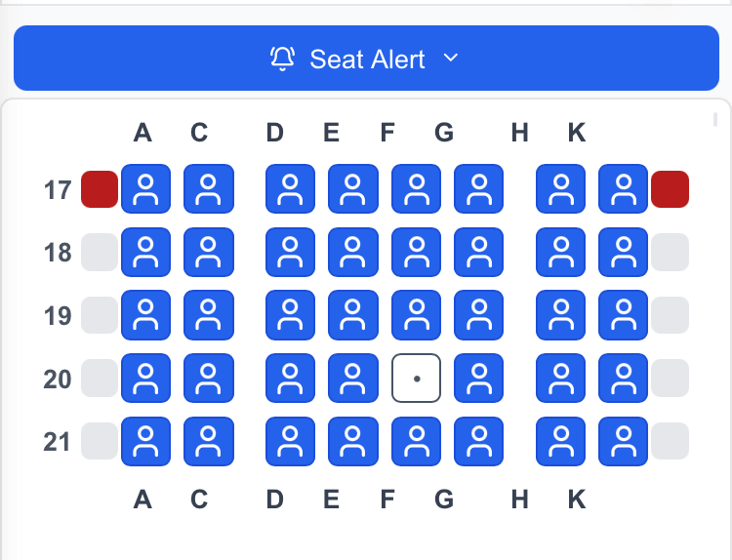The height and width of the screenshot is (560, 732).
Task: Click the gray block left of row 18
Action: pyautogui.click(x=100, y=253)
